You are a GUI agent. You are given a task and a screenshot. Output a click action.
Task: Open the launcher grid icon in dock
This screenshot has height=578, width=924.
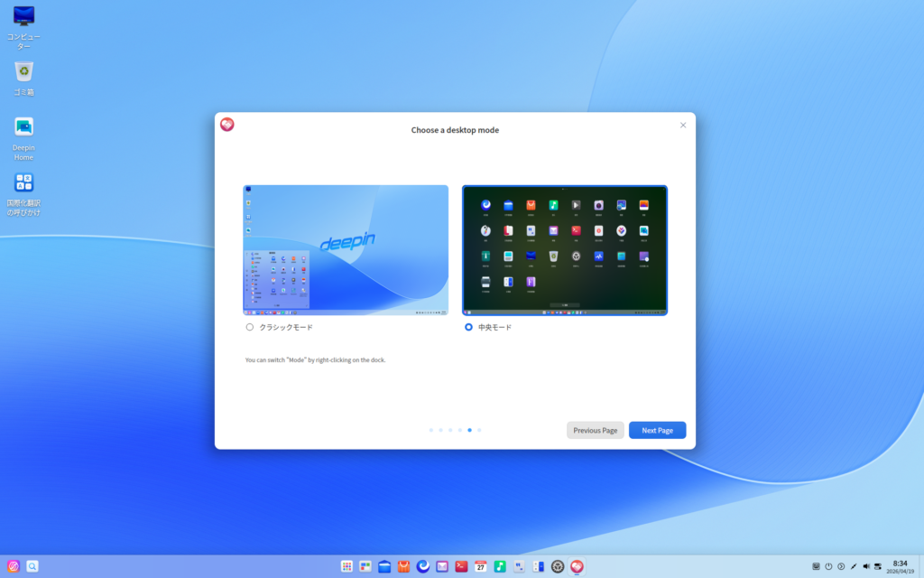click(x=346, y=566)
